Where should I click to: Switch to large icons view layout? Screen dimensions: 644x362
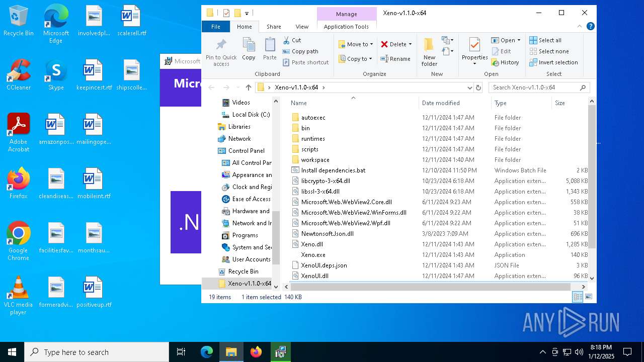tap(588, 297)
